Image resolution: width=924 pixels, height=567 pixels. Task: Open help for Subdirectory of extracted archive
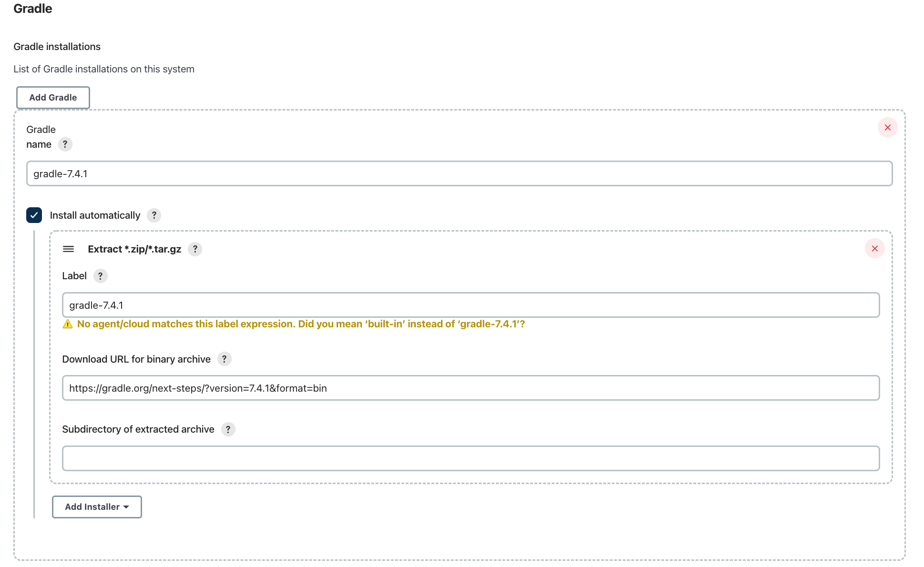coord(228,429)
